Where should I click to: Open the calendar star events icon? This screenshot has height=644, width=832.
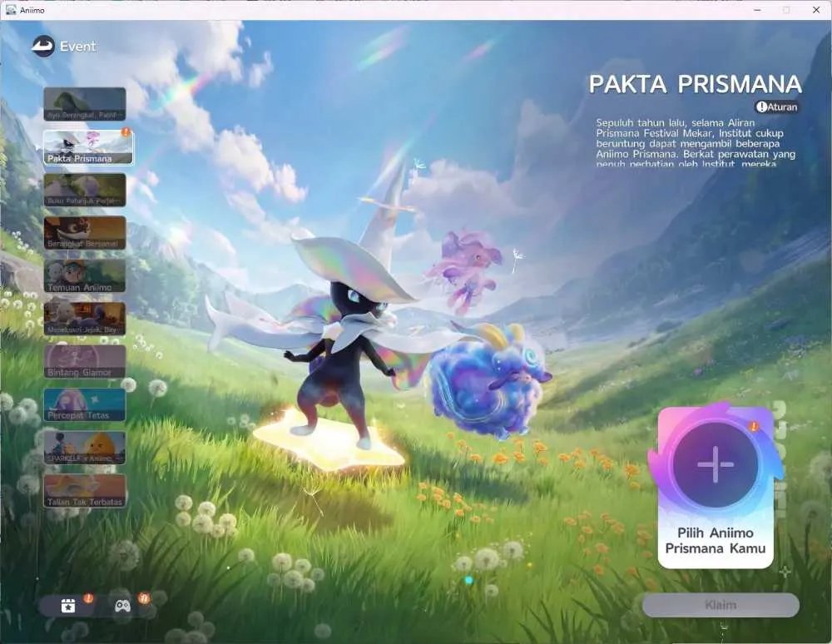tap(68, 605)
